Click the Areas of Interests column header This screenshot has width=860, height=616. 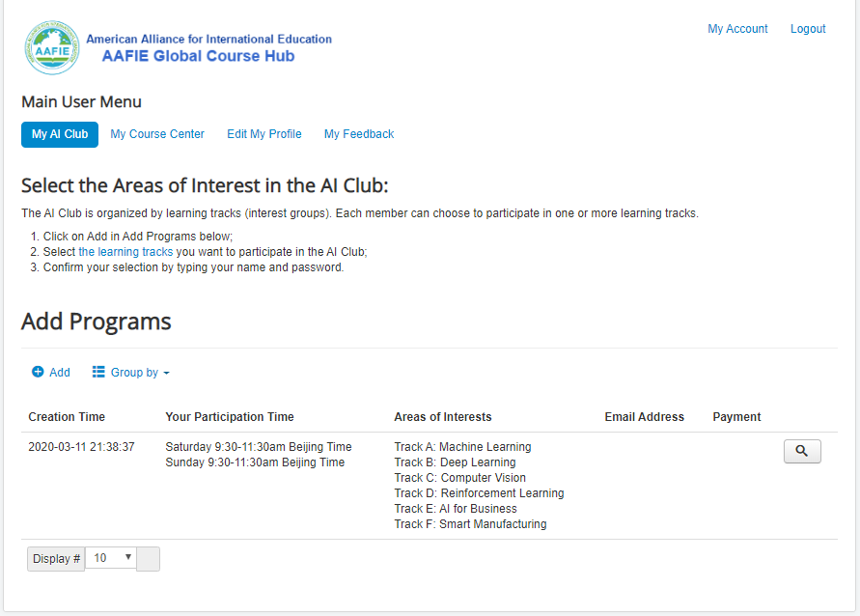pos(443,417)
